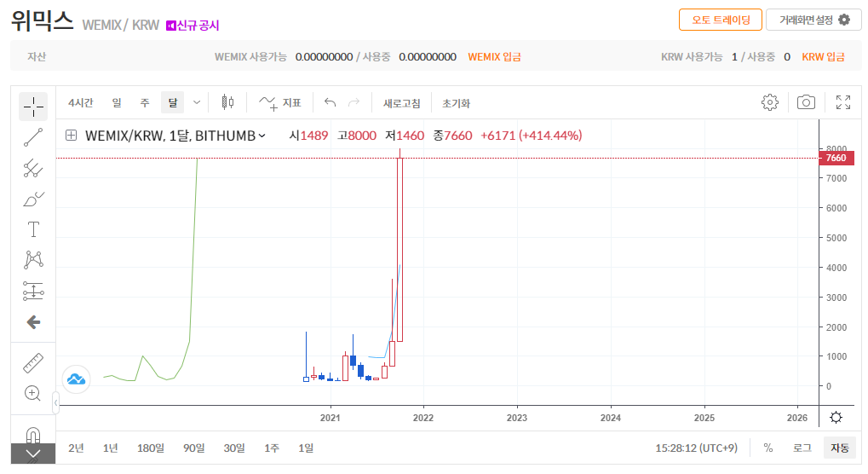Set range to 2년
Viewport: 868px width, 474px height.
pos(76,448)
